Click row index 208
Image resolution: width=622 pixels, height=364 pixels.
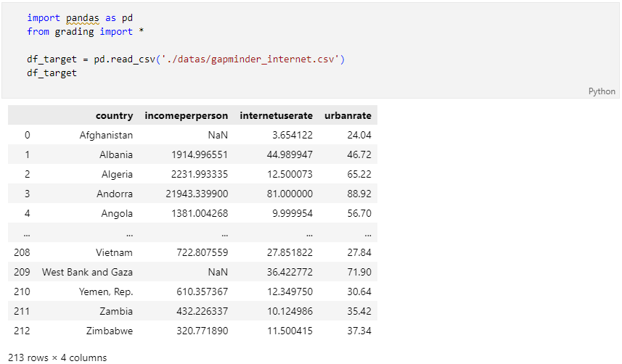pos(22,252)
